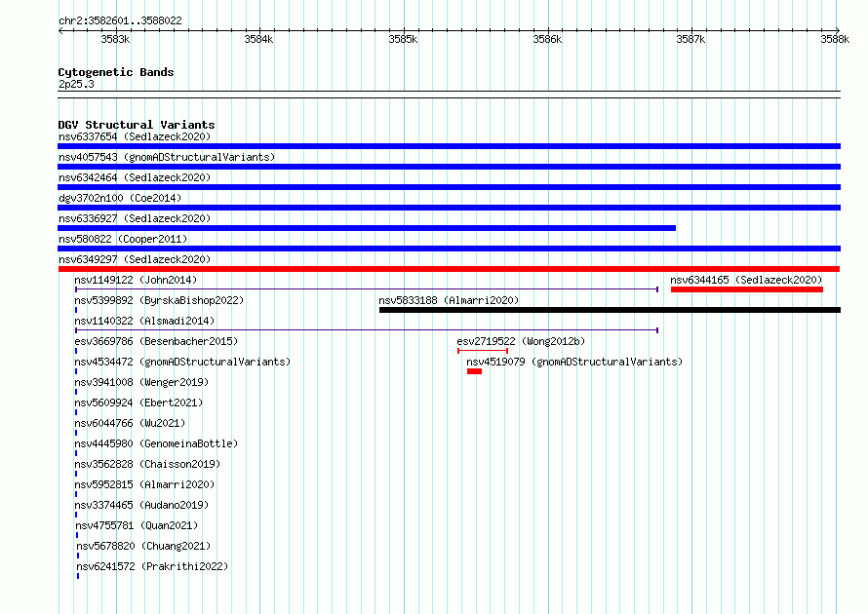Click the nsv4057543 blue variant bar
Viewport: 868px width, 614px height.
pos(449,167)
